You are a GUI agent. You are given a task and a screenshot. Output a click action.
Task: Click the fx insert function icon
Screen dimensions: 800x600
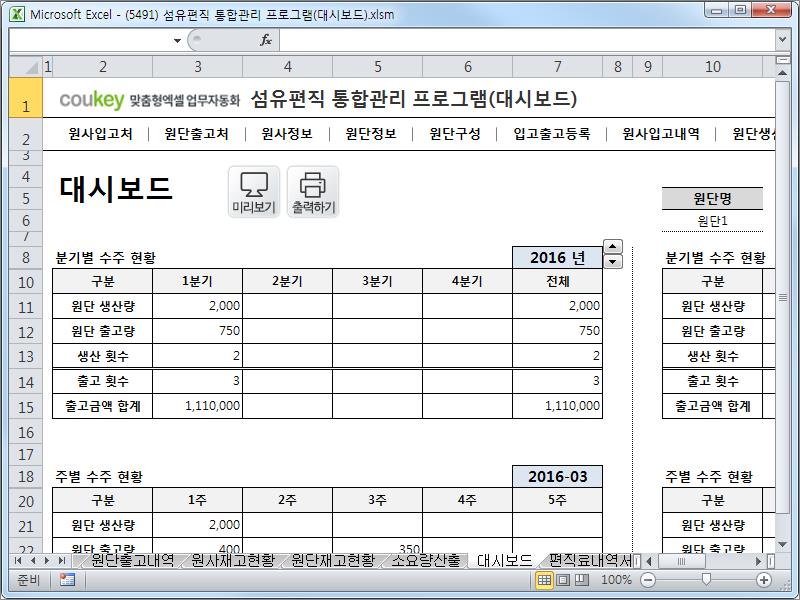[x=266, y=40]
